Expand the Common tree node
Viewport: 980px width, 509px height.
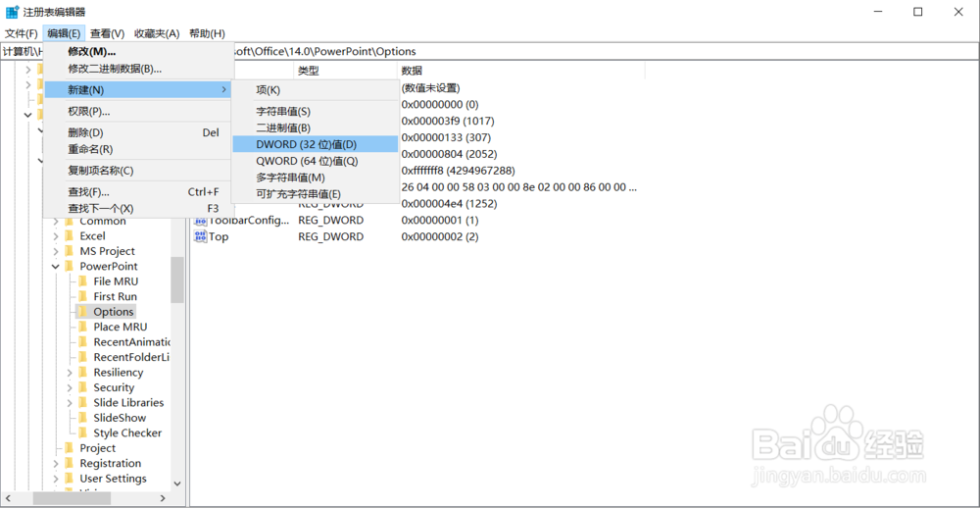click(x=56, y=222)
